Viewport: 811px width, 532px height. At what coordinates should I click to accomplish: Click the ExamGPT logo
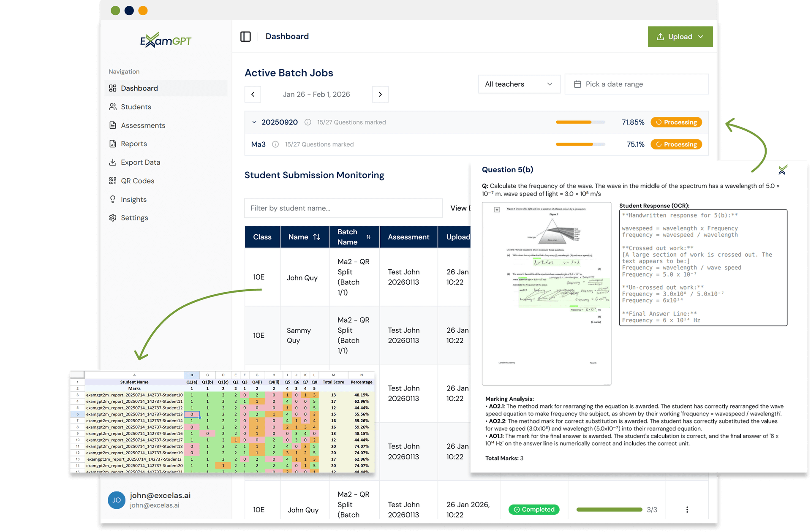(166, 41)
